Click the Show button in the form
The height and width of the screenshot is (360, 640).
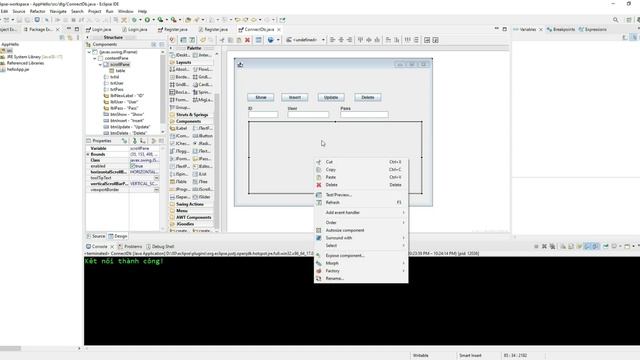point(260,98)
